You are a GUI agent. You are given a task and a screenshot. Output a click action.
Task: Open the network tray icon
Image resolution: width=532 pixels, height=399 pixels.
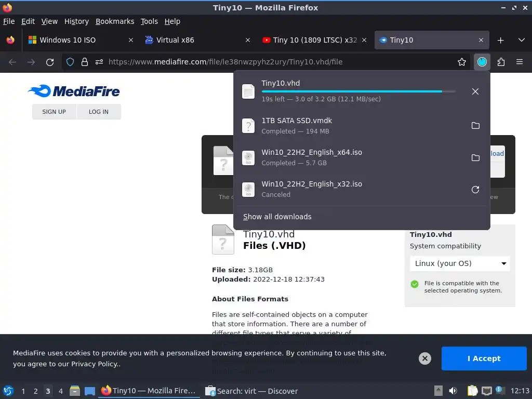(x=486, y=391)
